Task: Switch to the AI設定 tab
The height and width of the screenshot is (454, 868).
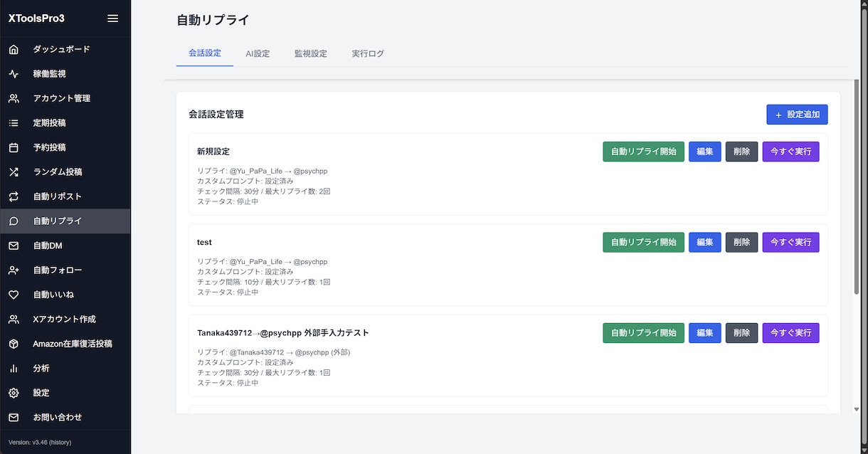Action: 258,53
